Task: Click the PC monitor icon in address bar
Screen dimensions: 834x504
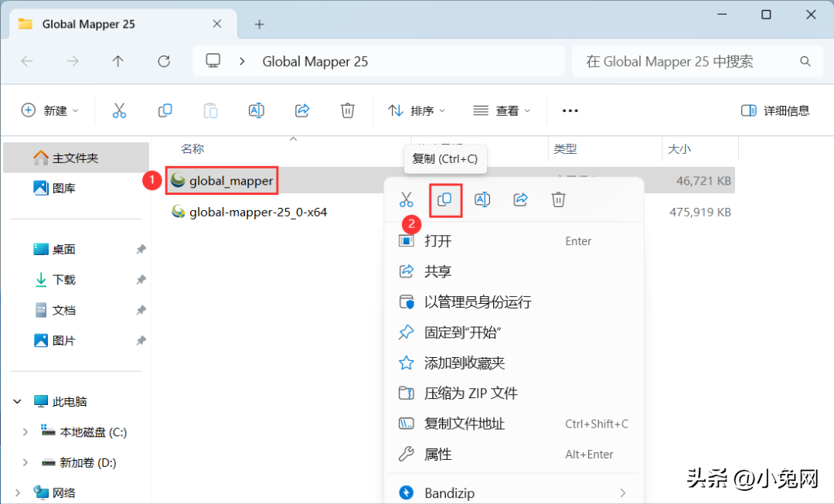Action: (213, 60)
